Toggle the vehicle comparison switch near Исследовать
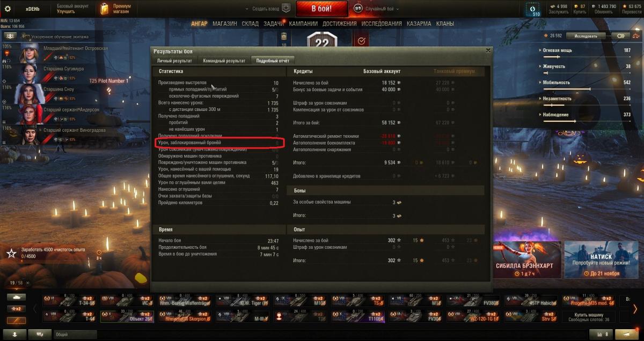The width and height of the screenshot is (644, 341). [622, 36]
